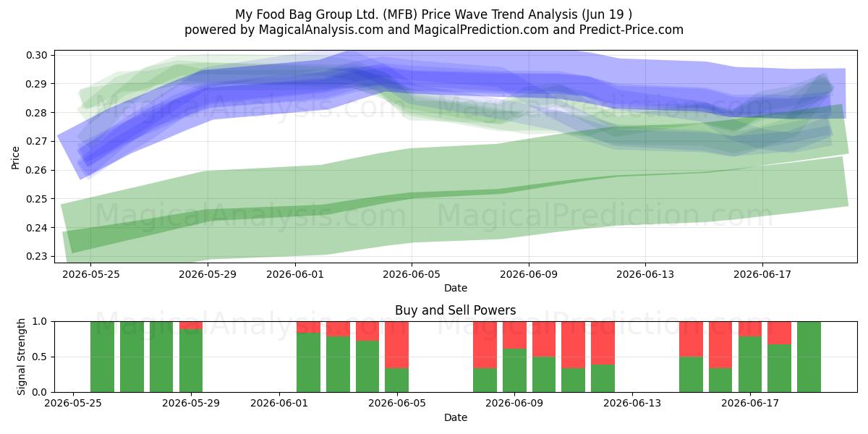Viewport: 868px width, 434px height.
Task: Click the green bar at 2026-05-29 in signal chart
Action: click(x=191, y=361)
